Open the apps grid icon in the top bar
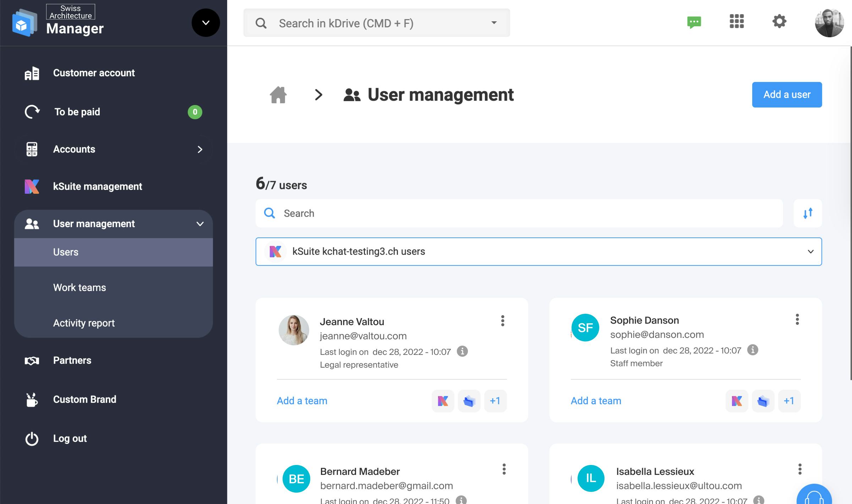 pyautogui.click(x=737, y=22)
